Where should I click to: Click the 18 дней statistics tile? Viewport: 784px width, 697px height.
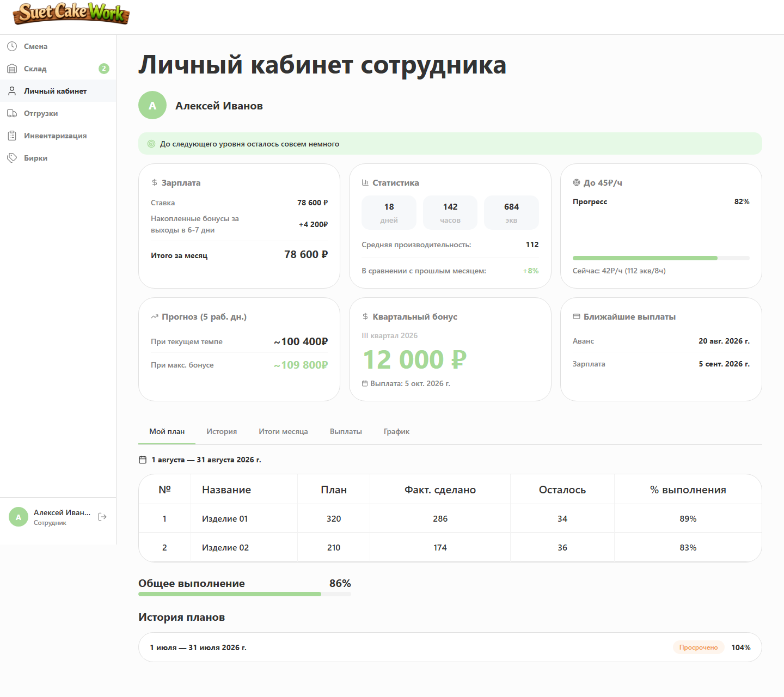tap(389, 212)
